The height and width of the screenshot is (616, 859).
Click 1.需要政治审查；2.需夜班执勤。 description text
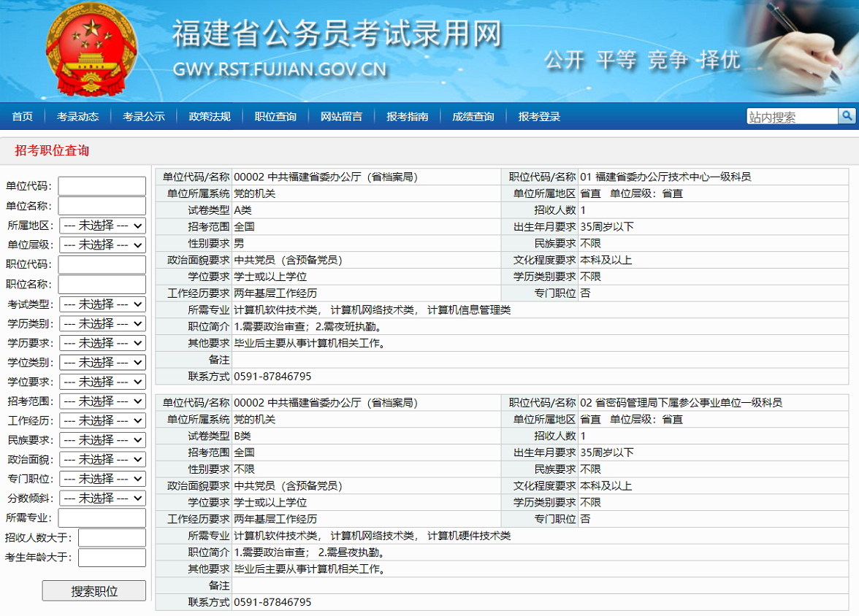pos(310,326)
